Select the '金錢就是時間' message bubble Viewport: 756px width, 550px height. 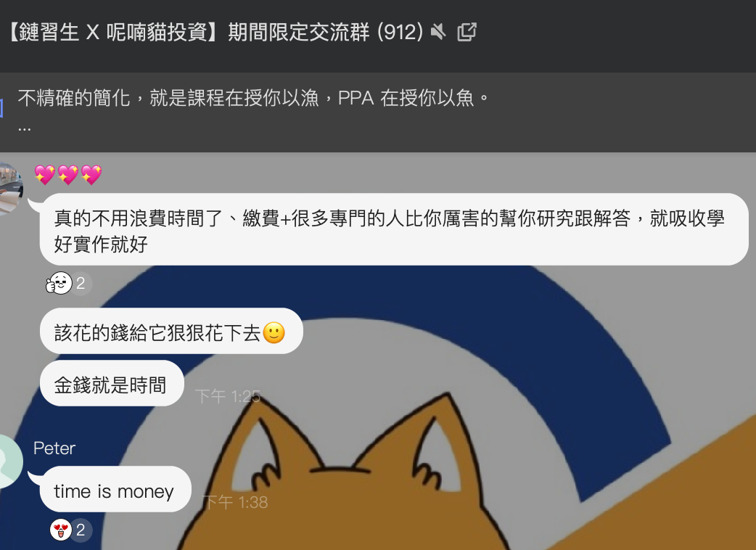tap(112, 383)
